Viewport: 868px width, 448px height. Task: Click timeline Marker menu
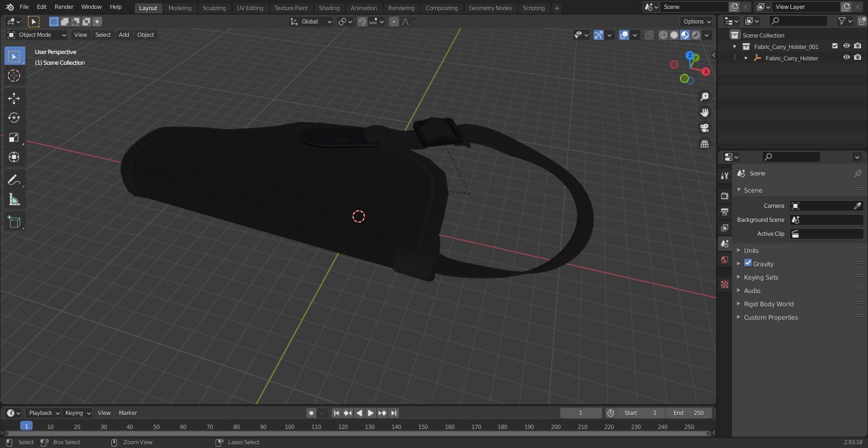pos(128,413)
